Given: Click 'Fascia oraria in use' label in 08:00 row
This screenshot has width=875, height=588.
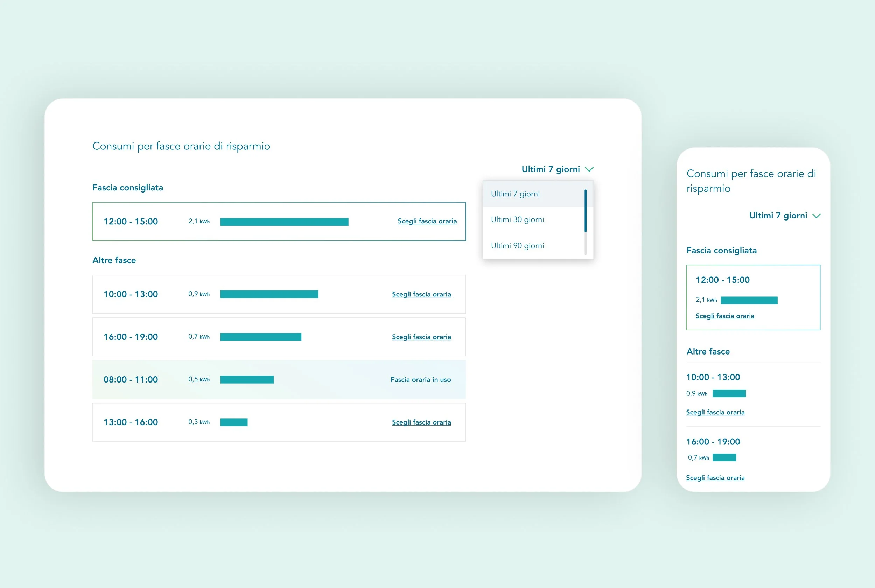Looking at the screenshot, I should 420,379.
